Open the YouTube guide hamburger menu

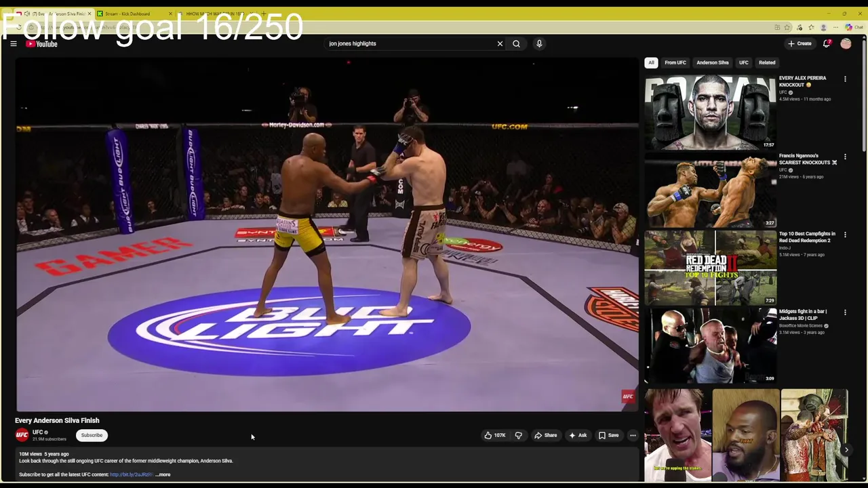(x=13, y=43)
